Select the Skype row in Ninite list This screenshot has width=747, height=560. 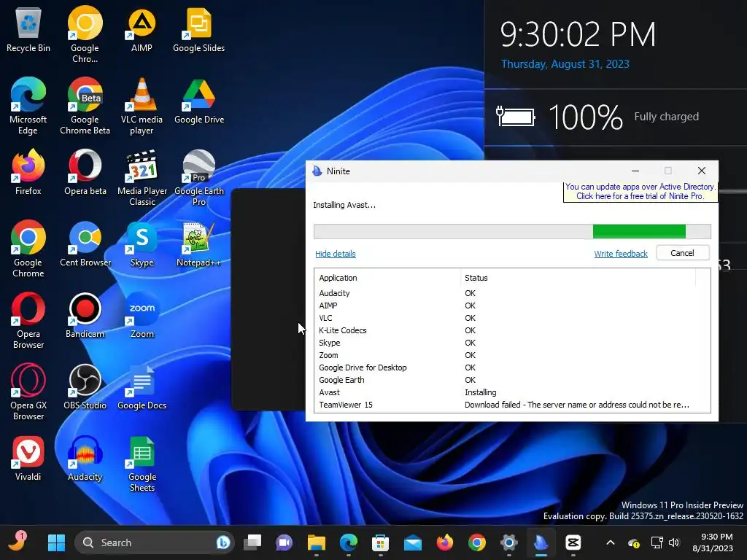(512, 343)
